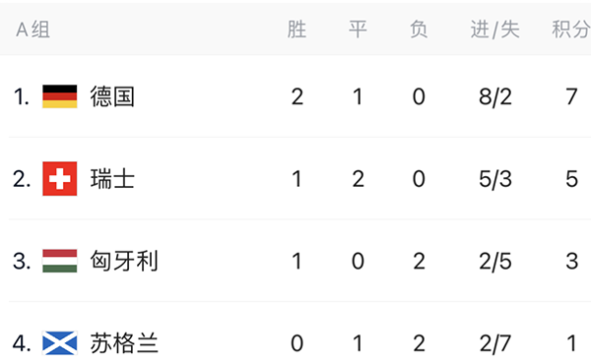Click the 积分 column header
591x364 pixels.
[x=571, y=30]
